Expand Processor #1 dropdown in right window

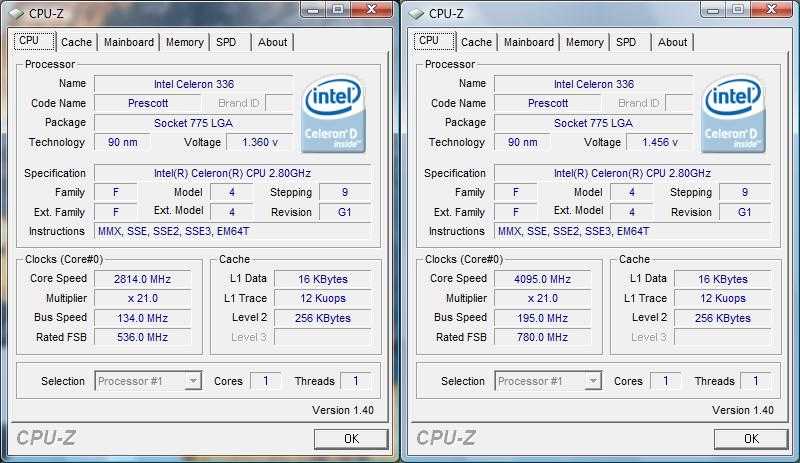[x=593, y=381]
